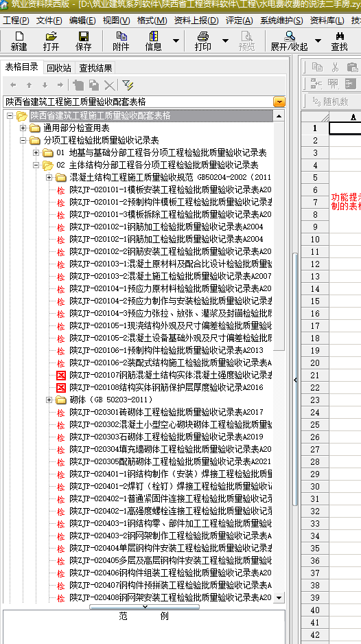The width and height of the screenshot is (361, 644).
Task: Click the tree's vertical scrollbar down arrow
Action: pos(279,597)
